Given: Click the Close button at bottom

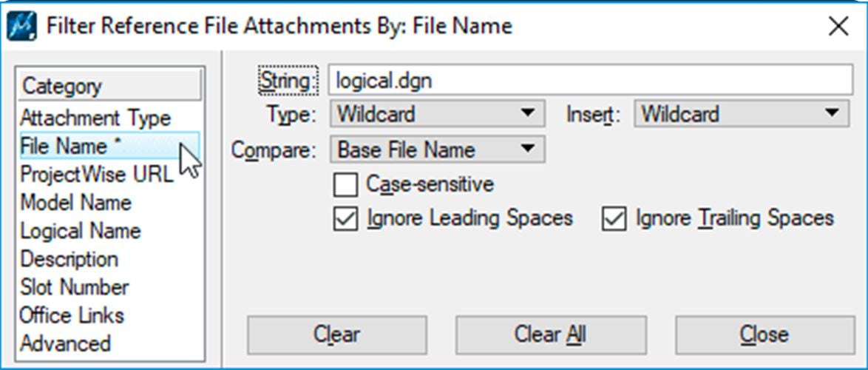Looking at the screenshot, I should point(764,334).
